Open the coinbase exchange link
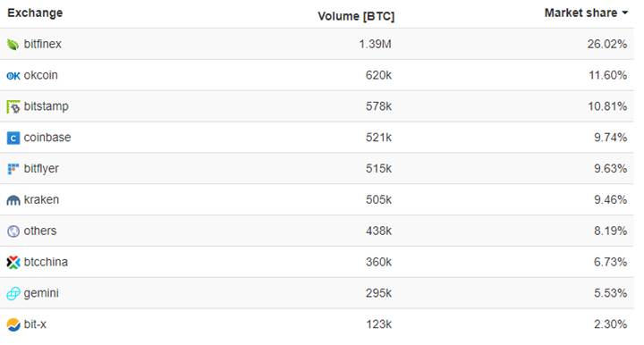Screen dimensions: 644x345 point(47,137)
